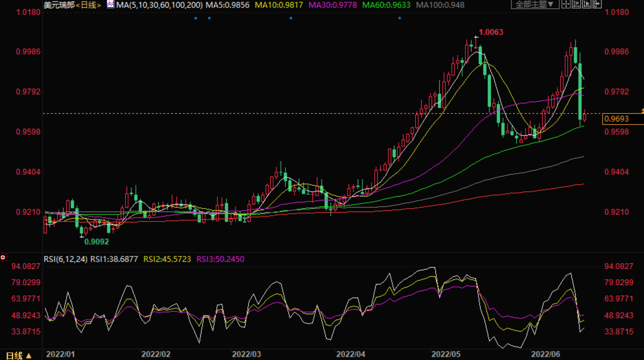
Task: Click the first blue event dot at top
Action: [196, 18]
